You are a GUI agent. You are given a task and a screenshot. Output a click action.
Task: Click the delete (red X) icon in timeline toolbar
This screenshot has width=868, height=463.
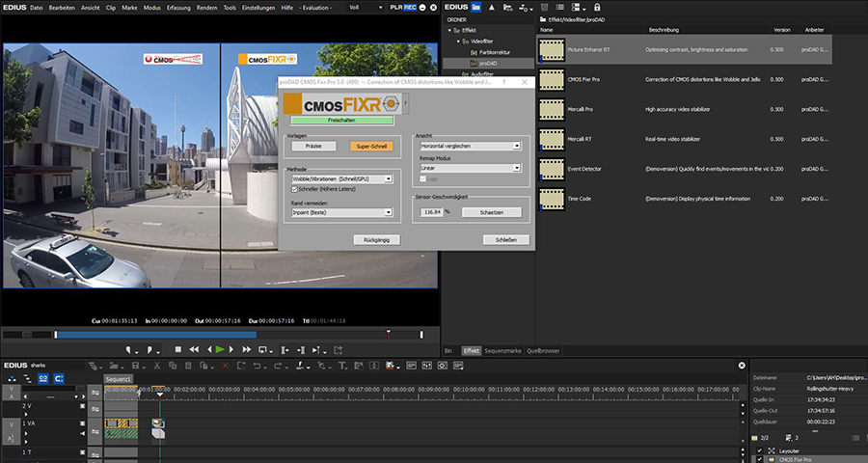[x=223, y=366]
